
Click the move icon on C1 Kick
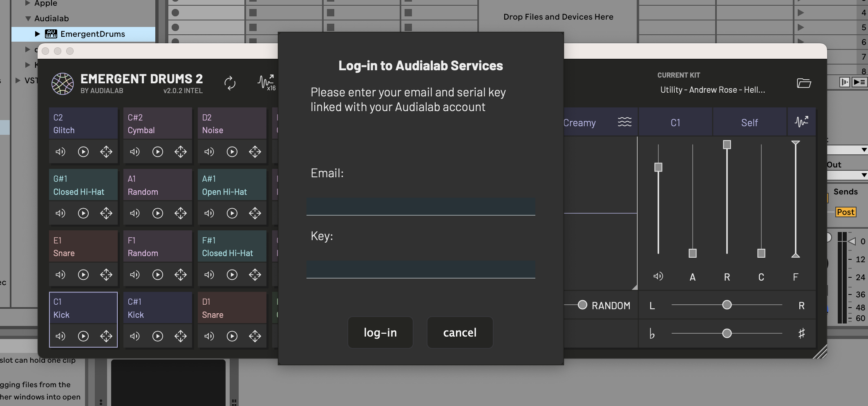click(106, 336)
